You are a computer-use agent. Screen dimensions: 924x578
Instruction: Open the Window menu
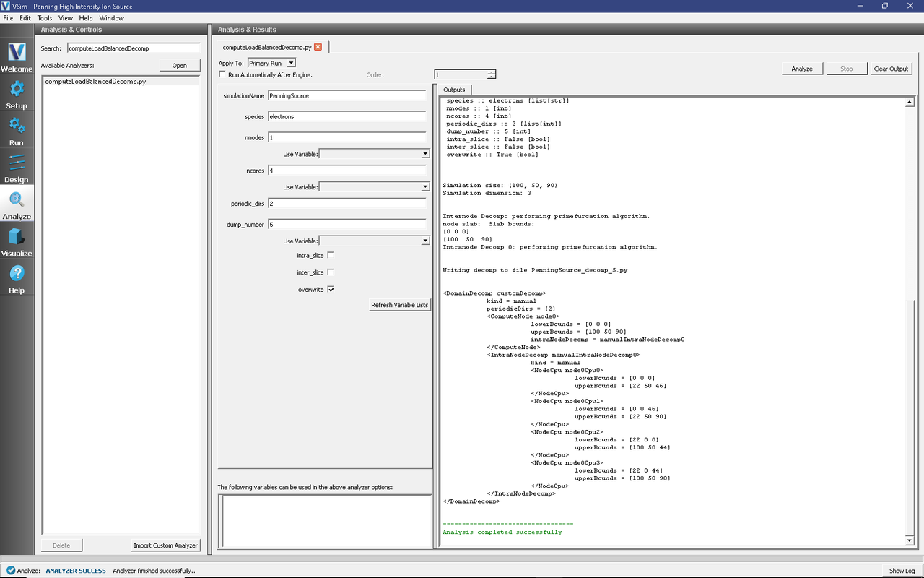click(x=111, y=17)
